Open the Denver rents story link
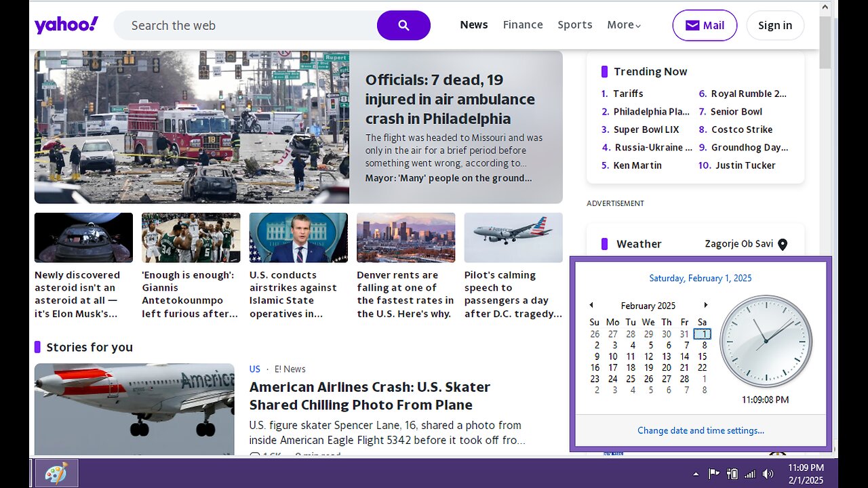This screenshot has width=868, height=488. (x=406, y=294)
